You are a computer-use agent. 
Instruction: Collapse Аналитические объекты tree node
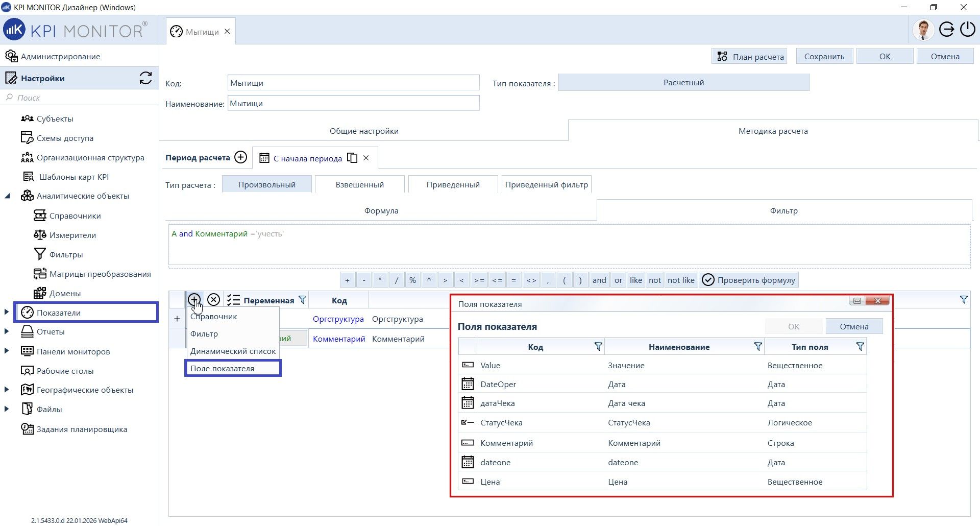click(x=8, y=196)
